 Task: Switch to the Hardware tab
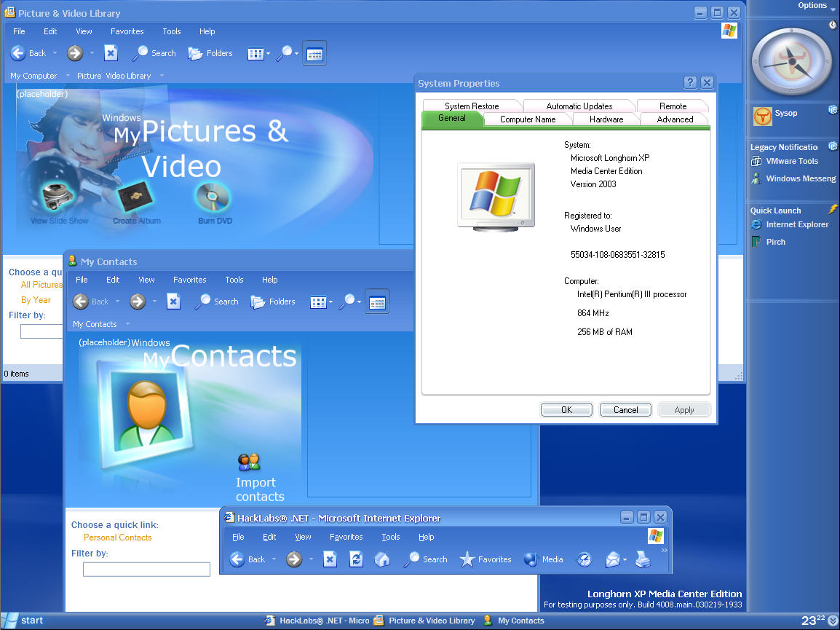tap(606, 119)
